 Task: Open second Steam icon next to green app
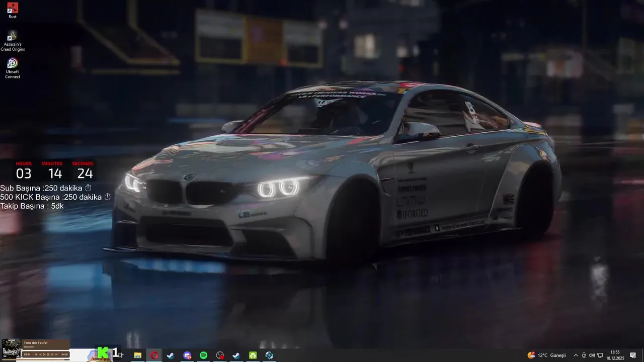(236, 355)
